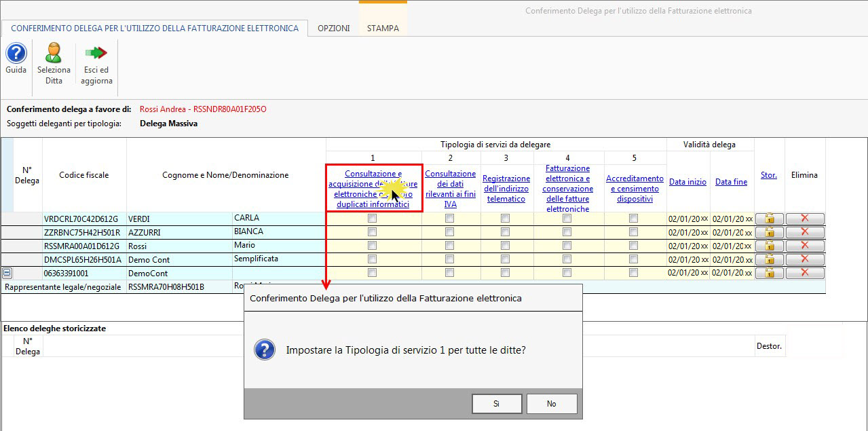The image size is (868, 431).
Task: Click the start date field for VERDI CARLA
Action: [x=688, y=219]
